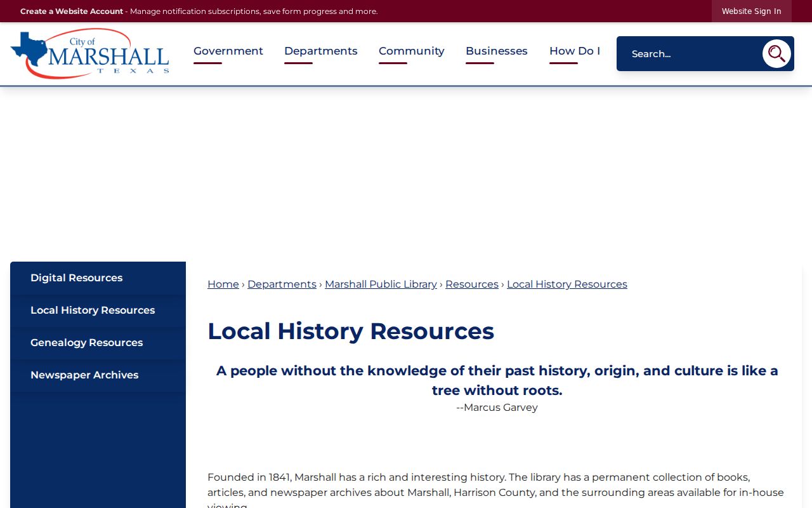Open the Businesses menu

pyautogui.click(x=497, y=51)
